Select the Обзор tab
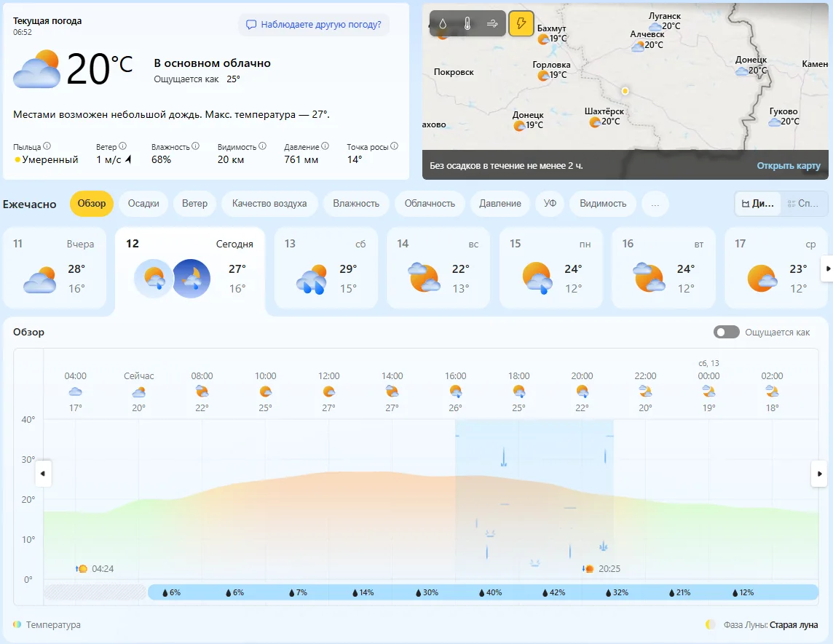The width and height of the screenshot is (833, 644). pyautogui.click(x=91, y=204)
